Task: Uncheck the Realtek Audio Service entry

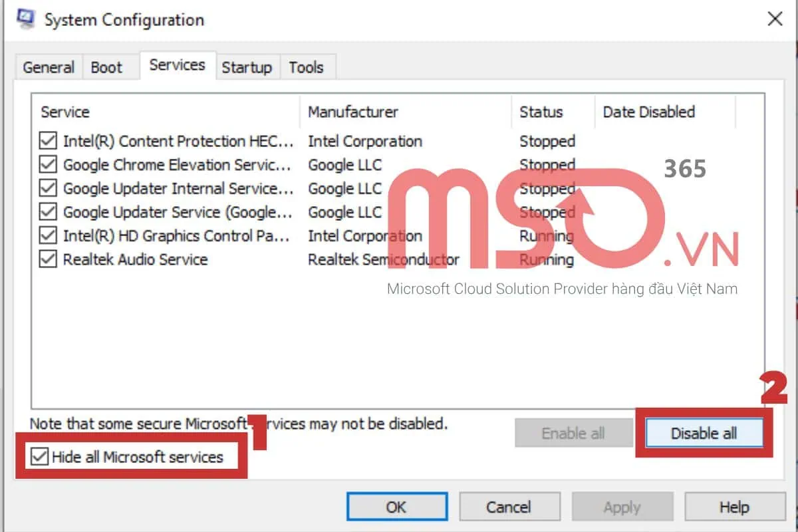Action: pos(47,259)
